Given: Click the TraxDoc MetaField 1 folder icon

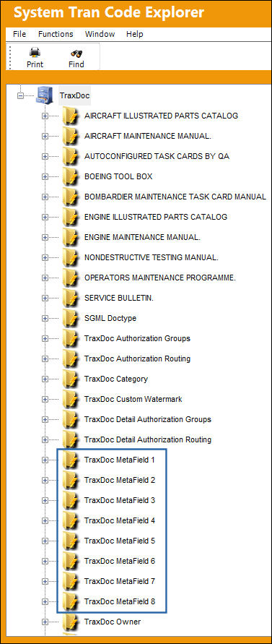Looking at the screenshot, I should [71, 460].
